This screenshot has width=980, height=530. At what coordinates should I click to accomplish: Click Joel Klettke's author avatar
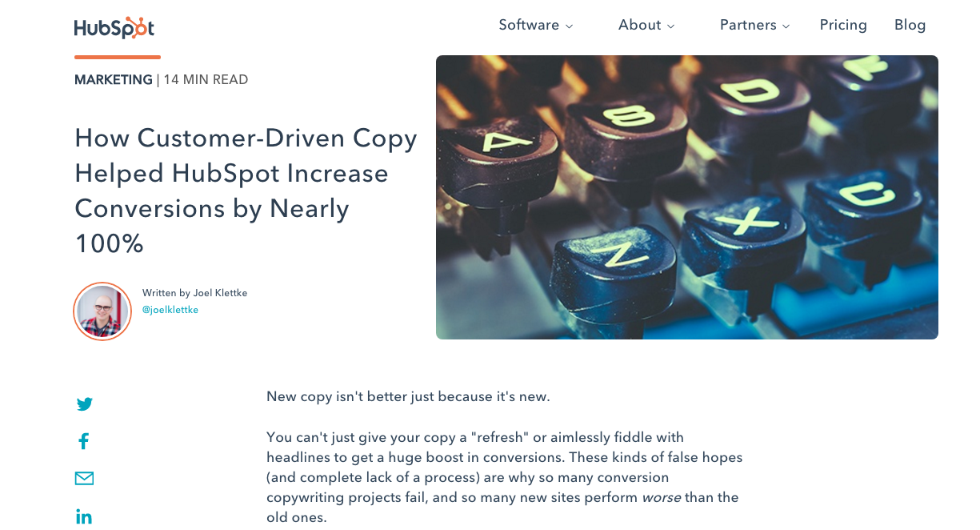[x=102, y=311]
